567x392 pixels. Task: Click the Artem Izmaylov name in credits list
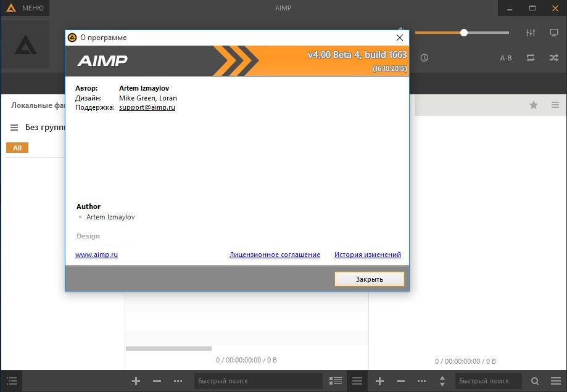click(x=110, y=217)
